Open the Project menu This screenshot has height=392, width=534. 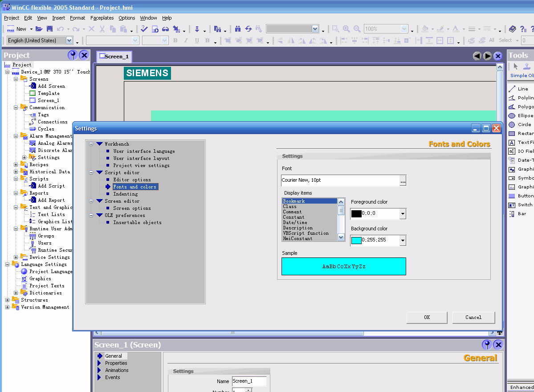coord(12,18)
